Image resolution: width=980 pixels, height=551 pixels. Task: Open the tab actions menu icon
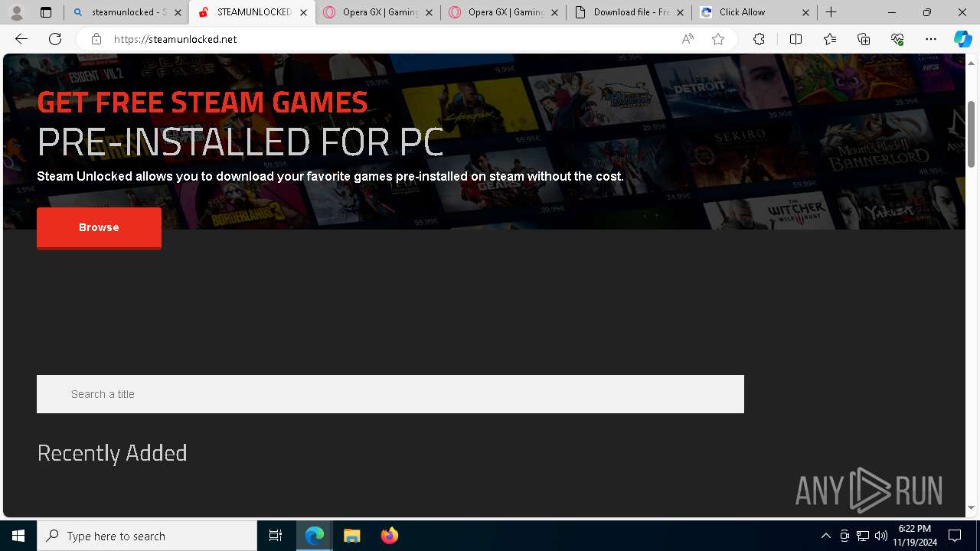(x=46, y=12)
